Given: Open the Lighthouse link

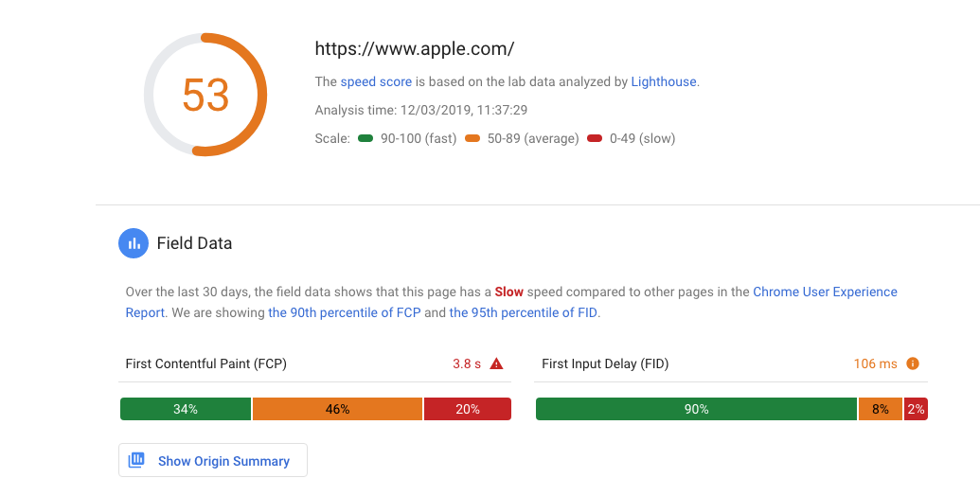Looking at the screenshot, I should [664, 81].
